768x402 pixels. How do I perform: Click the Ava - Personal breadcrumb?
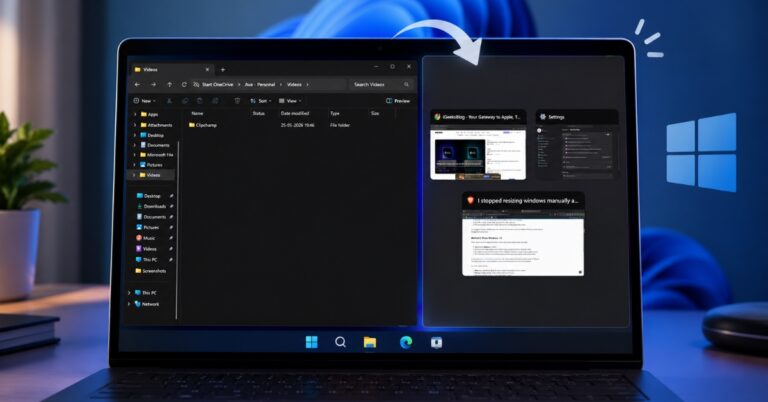[260, 85]
